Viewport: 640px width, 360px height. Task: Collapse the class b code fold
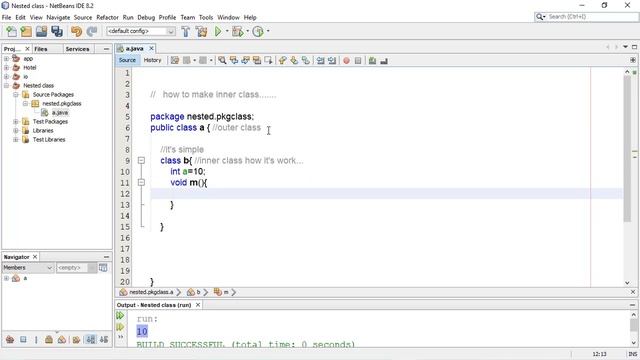coord(141,160)
